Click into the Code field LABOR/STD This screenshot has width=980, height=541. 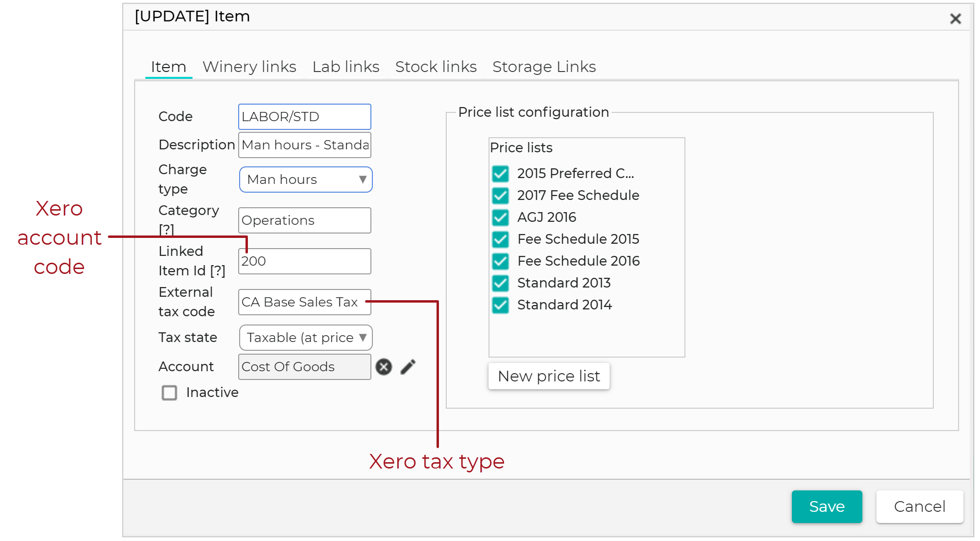(x=305, y=117)
